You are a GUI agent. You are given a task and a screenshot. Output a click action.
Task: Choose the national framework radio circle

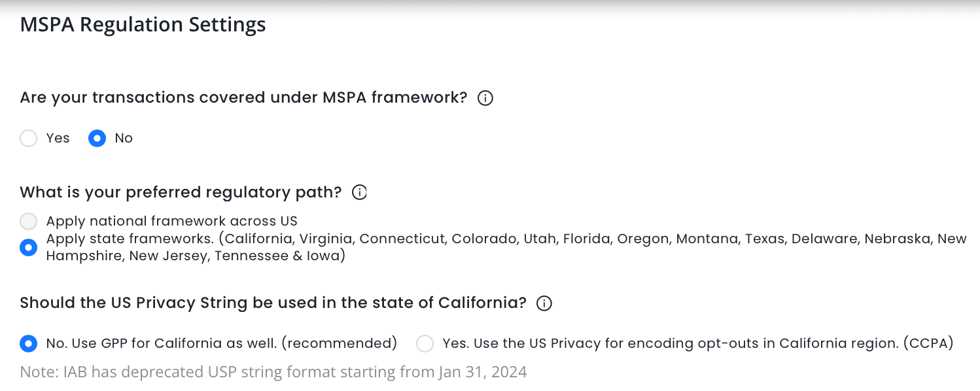coord(29,221)
